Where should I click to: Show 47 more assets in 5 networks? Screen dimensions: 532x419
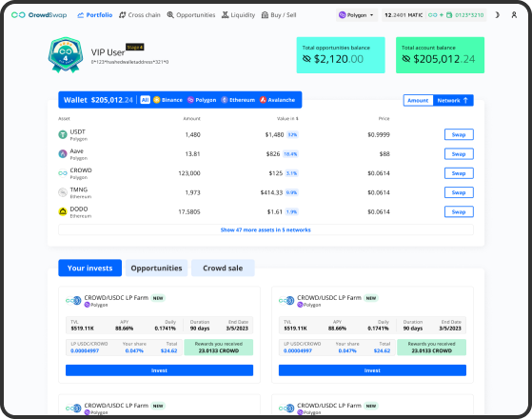(x=266, y=229)
